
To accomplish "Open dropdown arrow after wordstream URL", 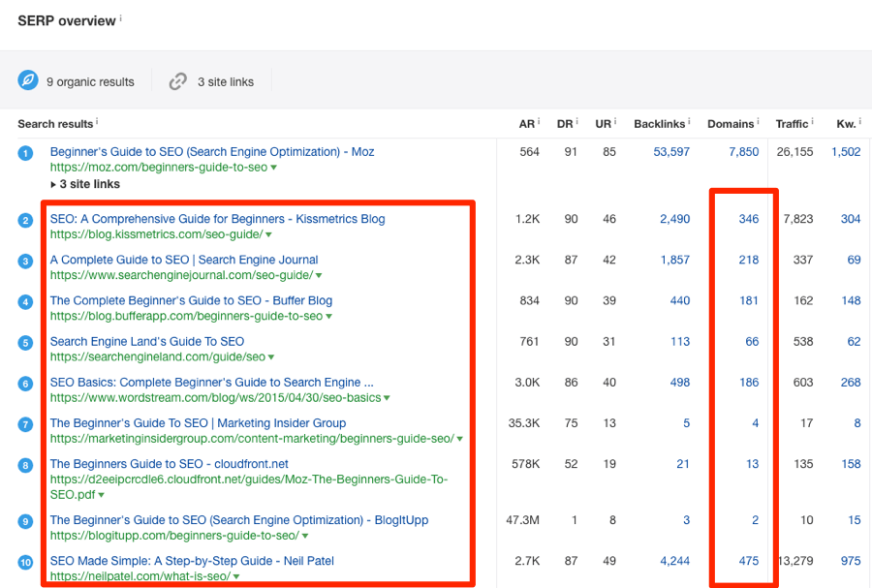I will pyautogui.click(x=387, y=398).
